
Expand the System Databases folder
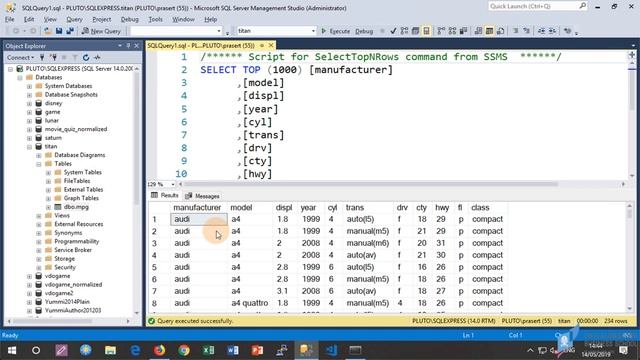[x=29, y=86]
